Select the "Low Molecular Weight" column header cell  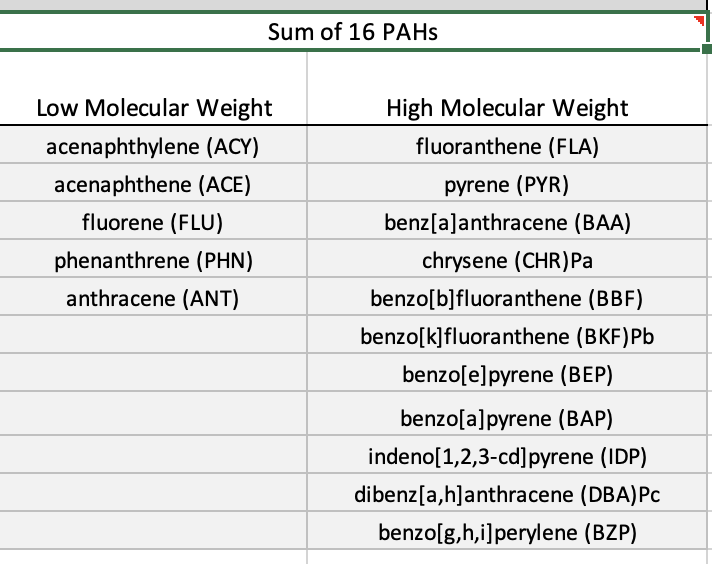tap(154, 108)
